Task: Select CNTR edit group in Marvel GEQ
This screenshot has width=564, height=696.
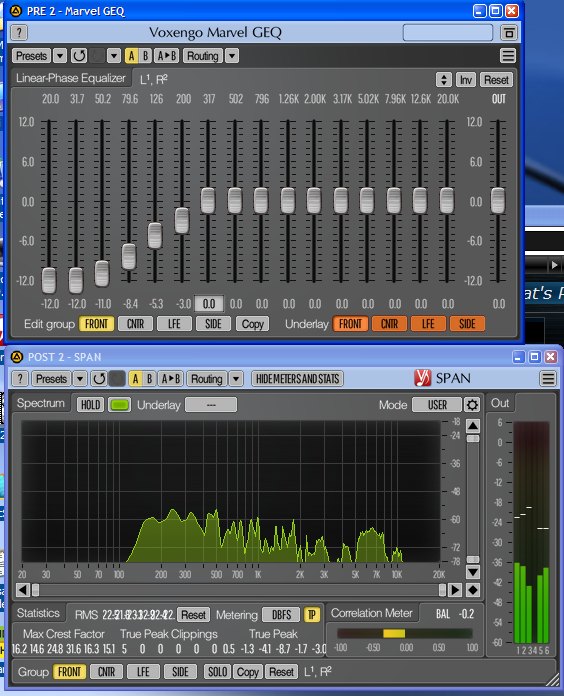Action: (x=135, y=324)
